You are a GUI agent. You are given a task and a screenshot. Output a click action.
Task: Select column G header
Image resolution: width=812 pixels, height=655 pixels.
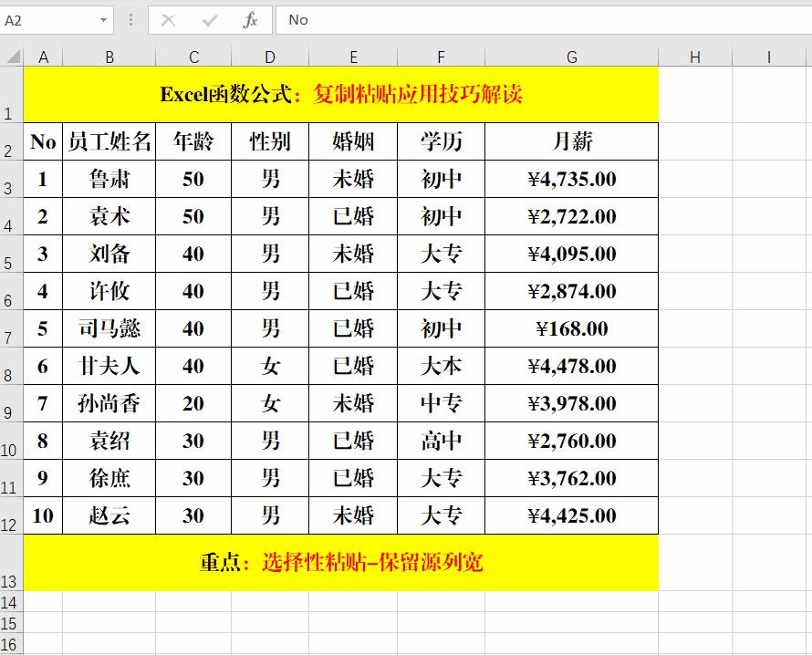[571, 56]
